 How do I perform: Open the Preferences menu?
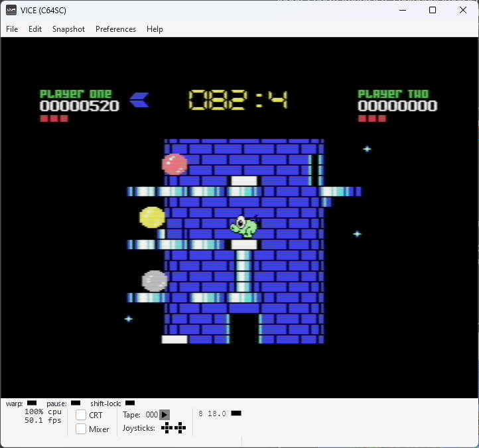click(115, 29)
